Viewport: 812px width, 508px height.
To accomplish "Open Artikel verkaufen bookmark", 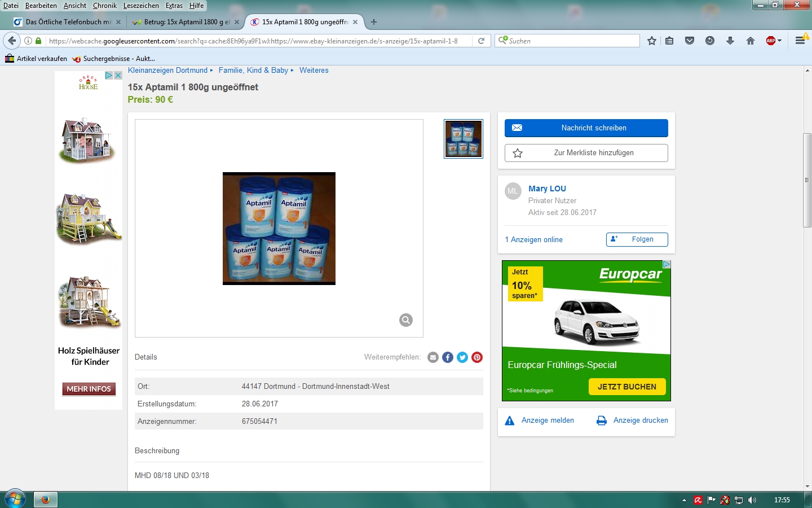I will tap(36, 59).
